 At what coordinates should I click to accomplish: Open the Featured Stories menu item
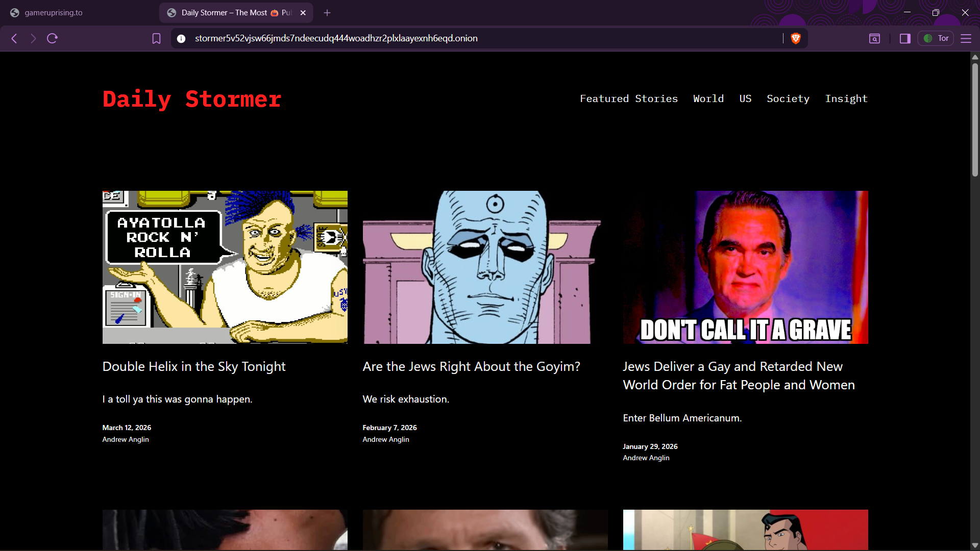coord(628,98)
